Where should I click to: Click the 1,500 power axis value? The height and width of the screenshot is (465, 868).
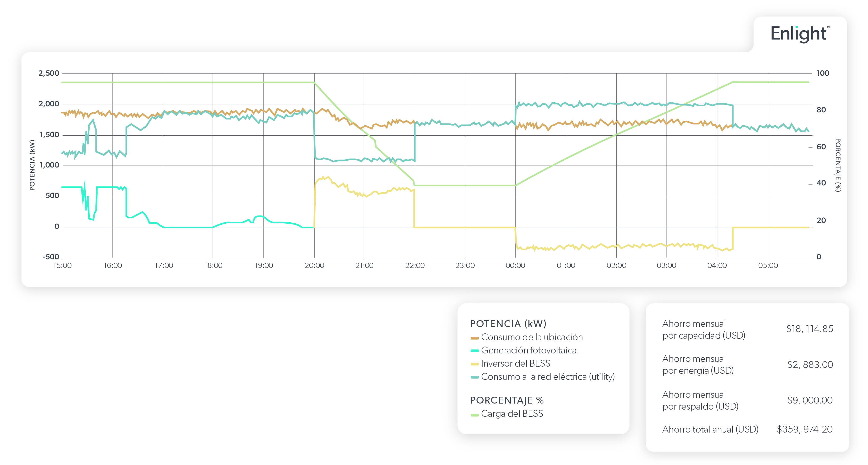tap(49, 135)
